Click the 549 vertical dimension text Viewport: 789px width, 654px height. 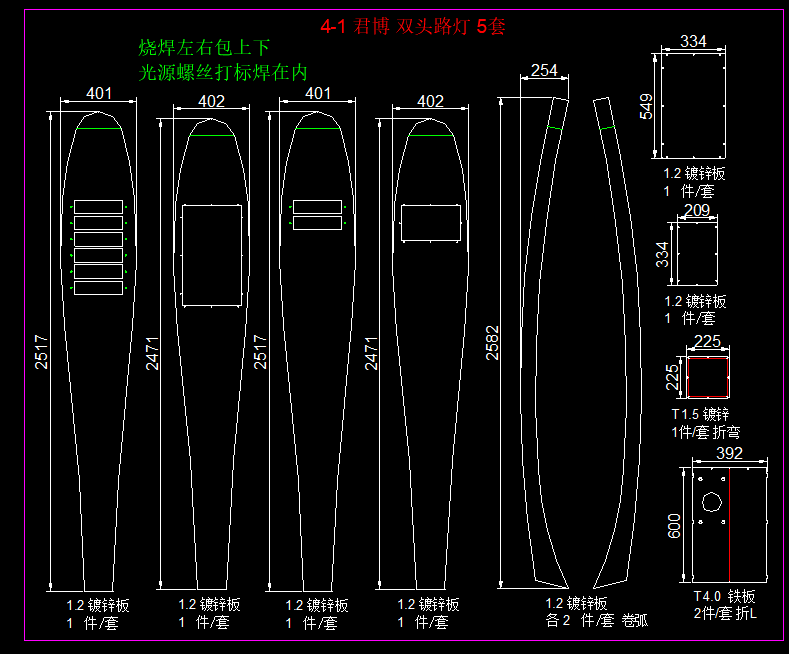647,106
